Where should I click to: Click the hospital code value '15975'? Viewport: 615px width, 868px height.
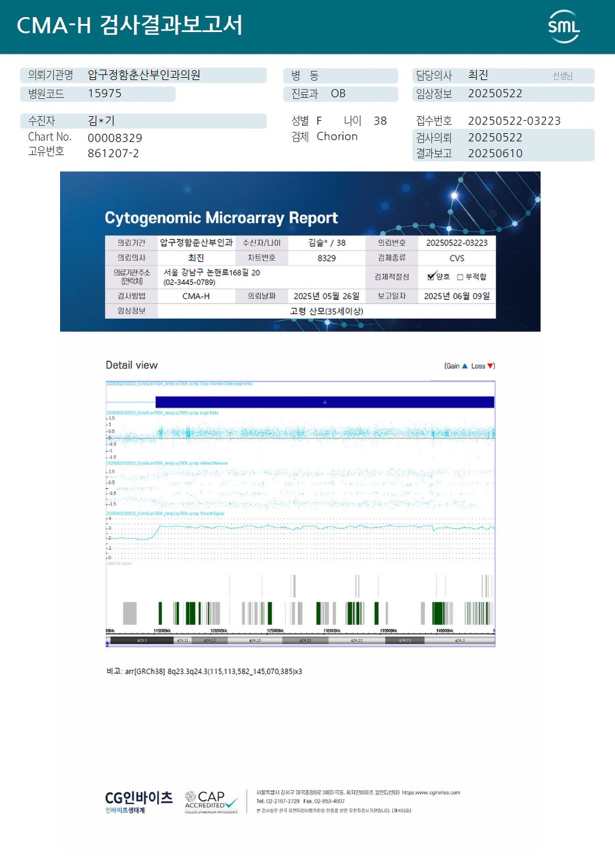(x=105, y=94)
